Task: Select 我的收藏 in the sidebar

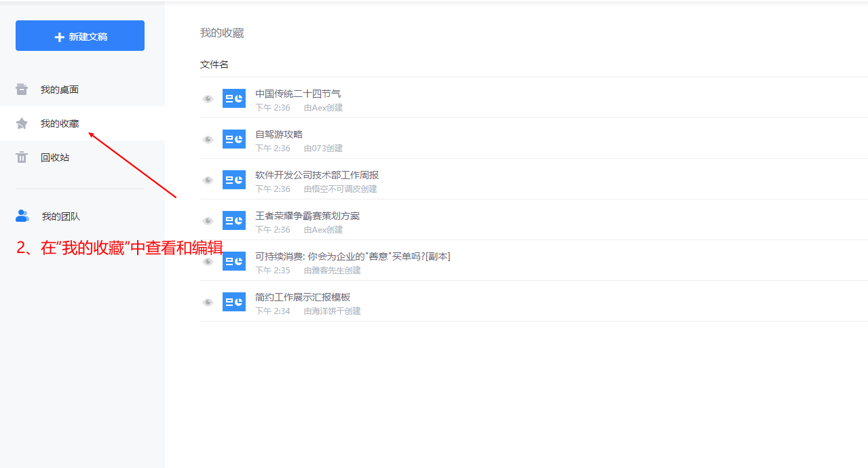Action: tap(59, 123)
